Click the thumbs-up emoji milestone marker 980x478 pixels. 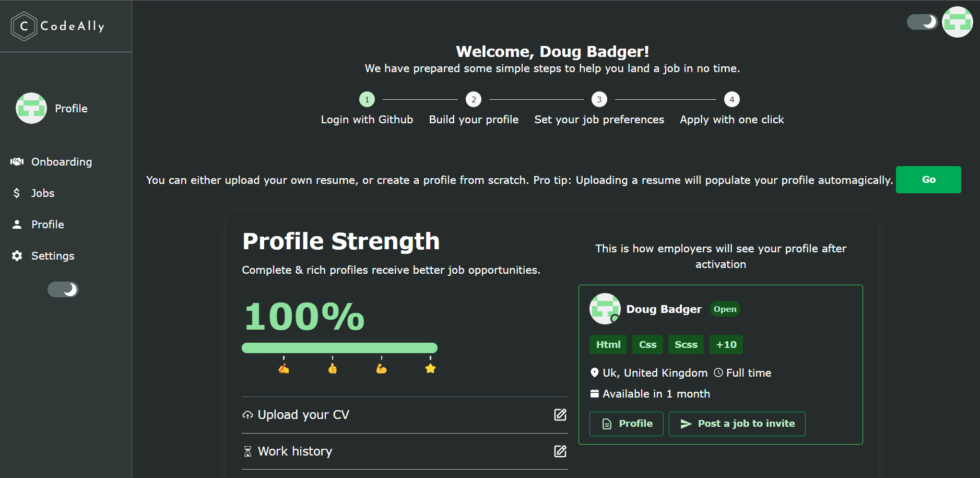pos(333,369)
